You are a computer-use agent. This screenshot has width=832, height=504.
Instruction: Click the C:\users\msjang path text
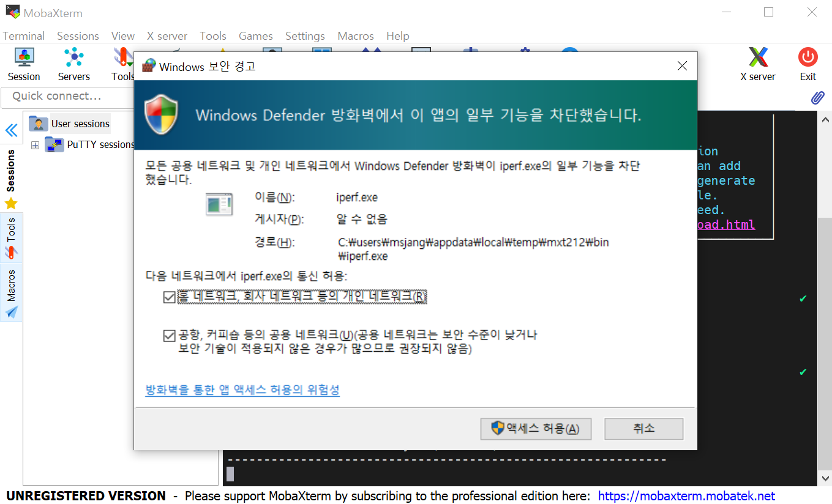pyautogui.click(x=473, y=249)
